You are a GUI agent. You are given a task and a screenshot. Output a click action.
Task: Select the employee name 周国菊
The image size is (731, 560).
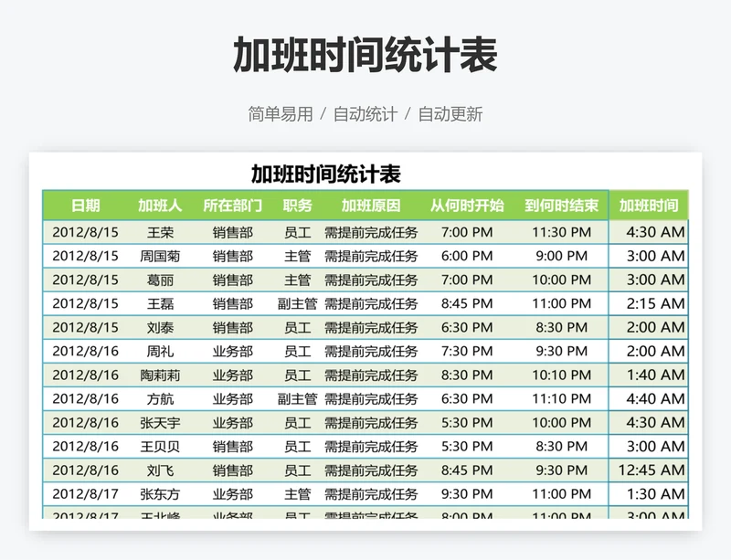pos(161,256)
